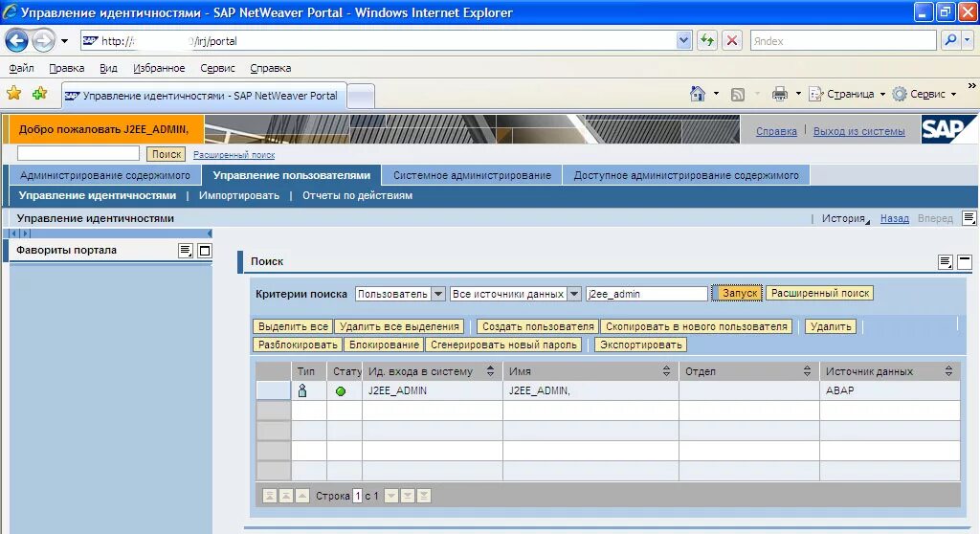
Task: Sort the Имя column arrows
Action: 666,371
